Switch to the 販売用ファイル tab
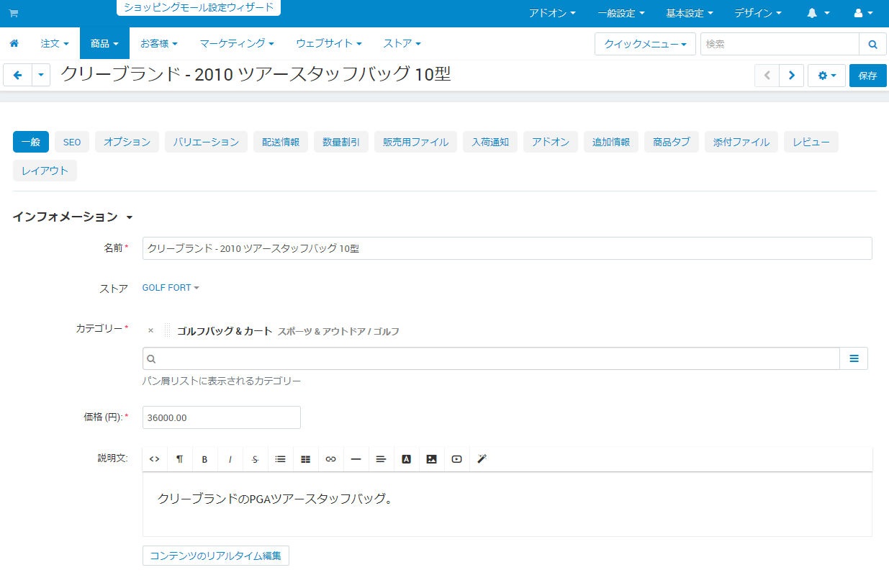The height and width of the screenshot is (588, 889). point(415,142)
